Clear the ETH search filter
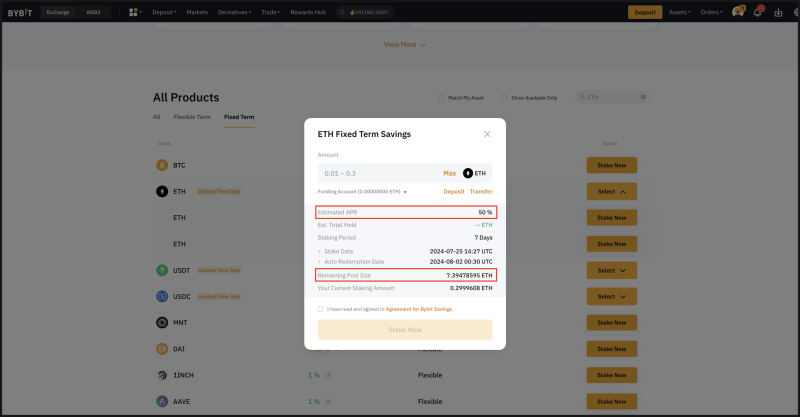The height and width of the screenshot is (417, 800). pyautogui.click(x=643, y=97)
